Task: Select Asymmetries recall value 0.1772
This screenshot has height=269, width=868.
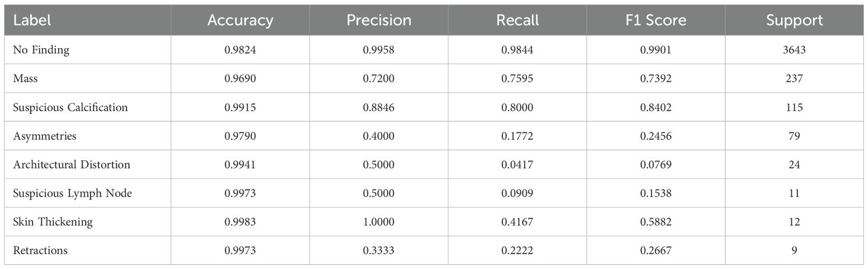Action: 517,136
